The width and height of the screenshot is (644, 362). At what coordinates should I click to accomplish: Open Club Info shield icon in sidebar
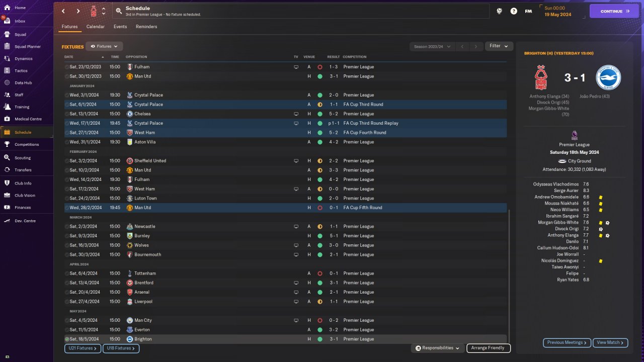pyautogui.click(x=7, y=183)
